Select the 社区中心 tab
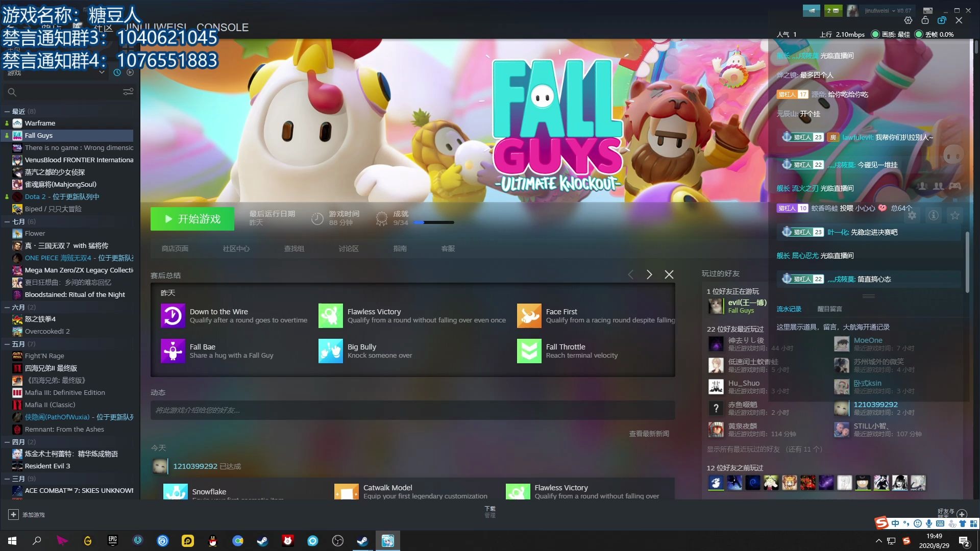This screenshot has width=980, height=551. pyautogui.click(x=237, y=248)
